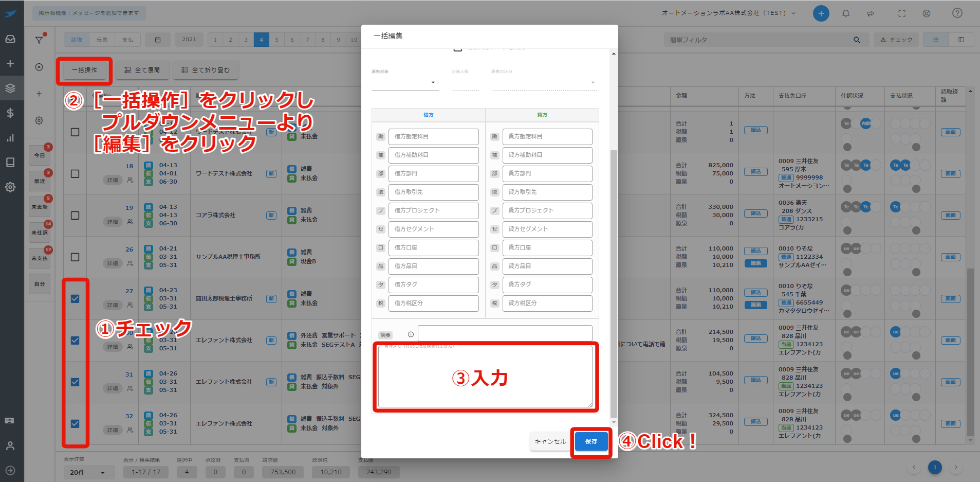Screen dimensions: 980x482
Task: Toggle fullscreen with the bracket icon
Action: click(x=902, y=13)
